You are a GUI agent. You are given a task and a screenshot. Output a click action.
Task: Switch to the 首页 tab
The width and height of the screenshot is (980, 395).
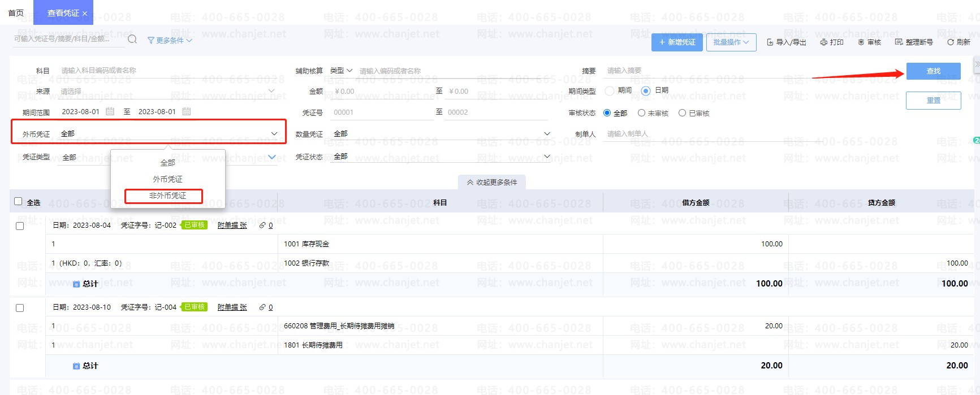pos(16,12)
